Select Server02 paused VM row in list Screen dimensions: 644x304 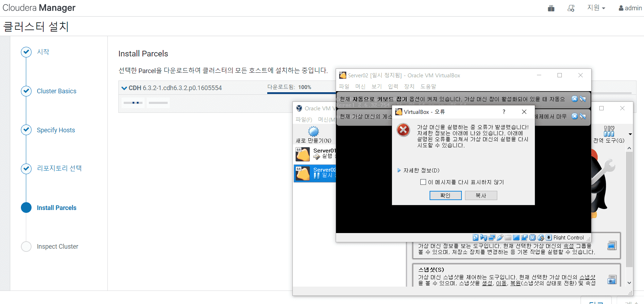[315, 173]
